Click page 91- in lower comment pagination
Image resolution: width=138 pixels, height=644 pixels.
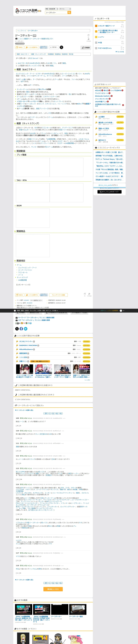(x=61, y=583)
